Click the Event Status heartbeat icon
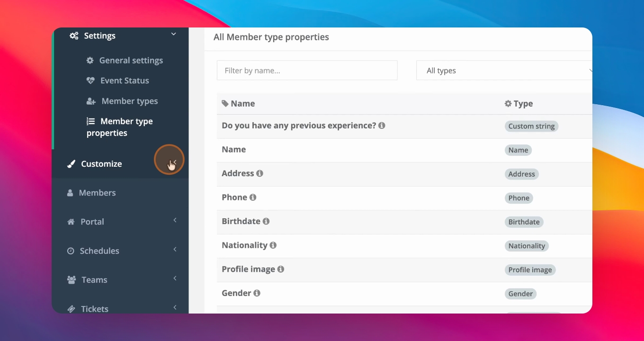Image resolution: width=644 pixels, height=341 pixels. click(90, 81)
